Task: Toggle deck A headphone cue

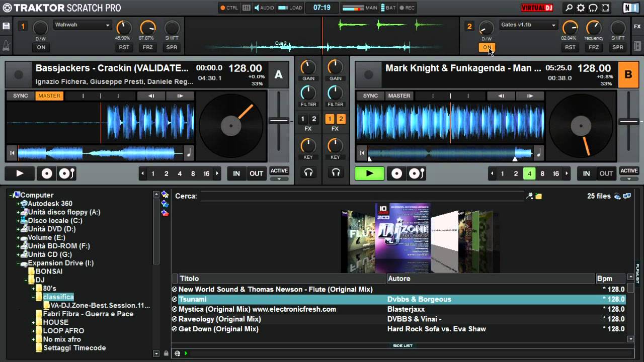Action: [x=308, y=172]
